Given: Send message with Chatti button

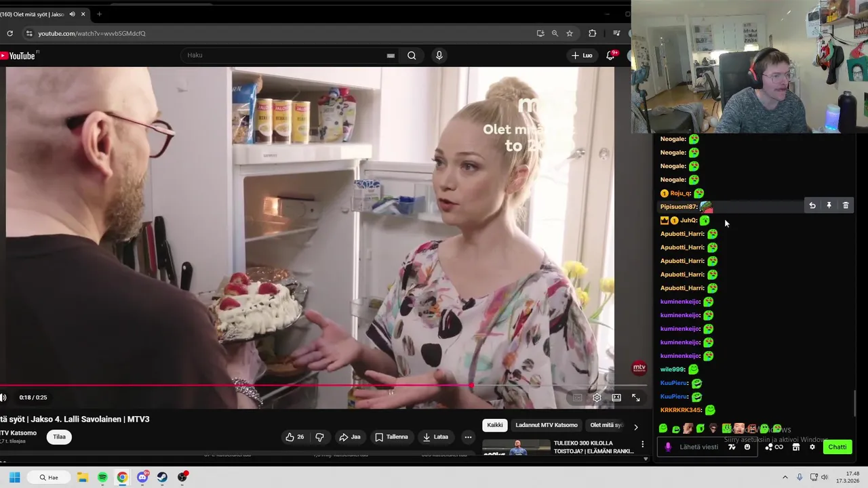Looking at the screenshot, I should (837, 447).
